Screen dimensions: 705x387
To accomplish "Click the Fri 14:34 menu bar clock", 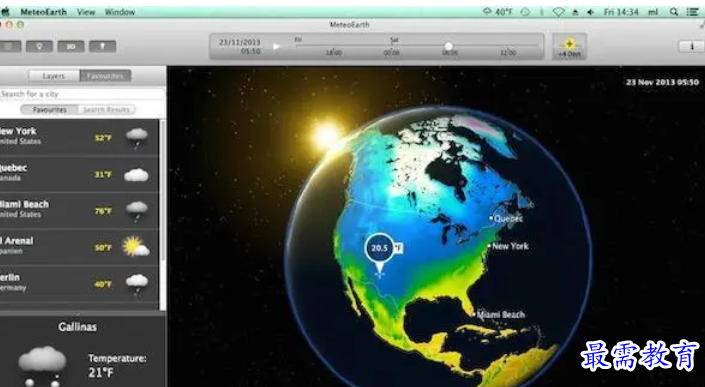I will click(621, 12).
